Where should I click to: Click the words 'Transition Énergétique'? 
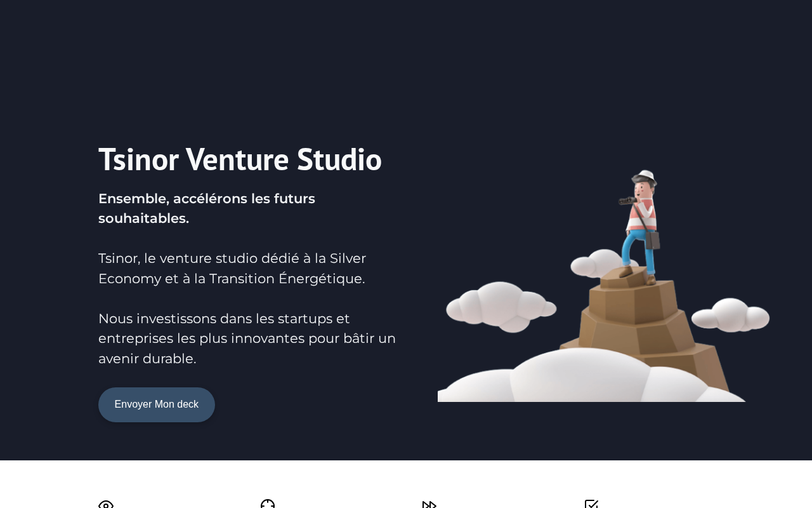287,279
